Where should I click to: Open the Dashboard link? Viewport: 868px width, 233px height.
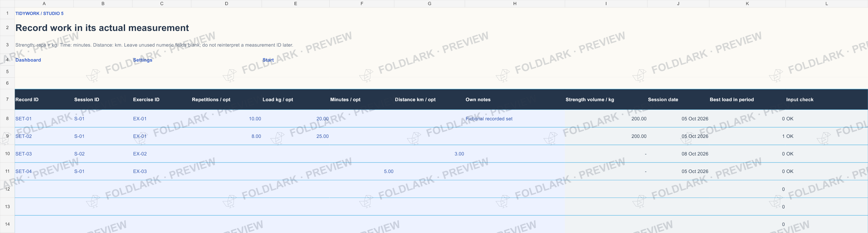[28, 60]
